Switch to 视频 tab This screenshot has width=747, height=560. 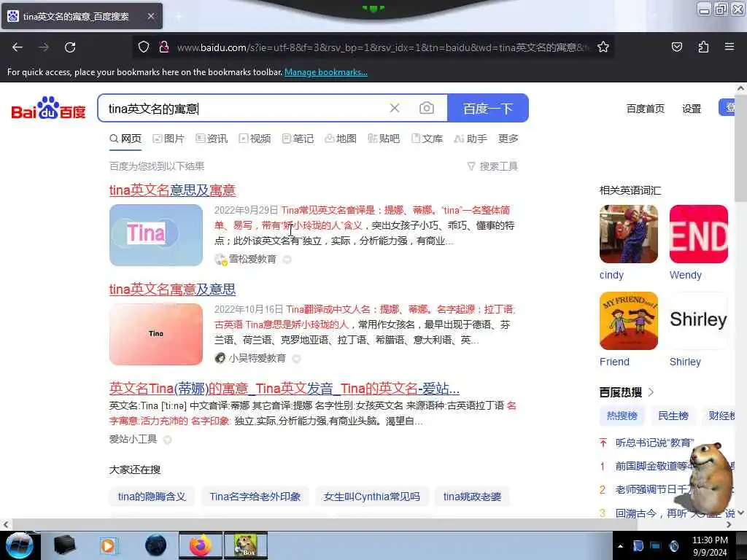pos(255,139)
